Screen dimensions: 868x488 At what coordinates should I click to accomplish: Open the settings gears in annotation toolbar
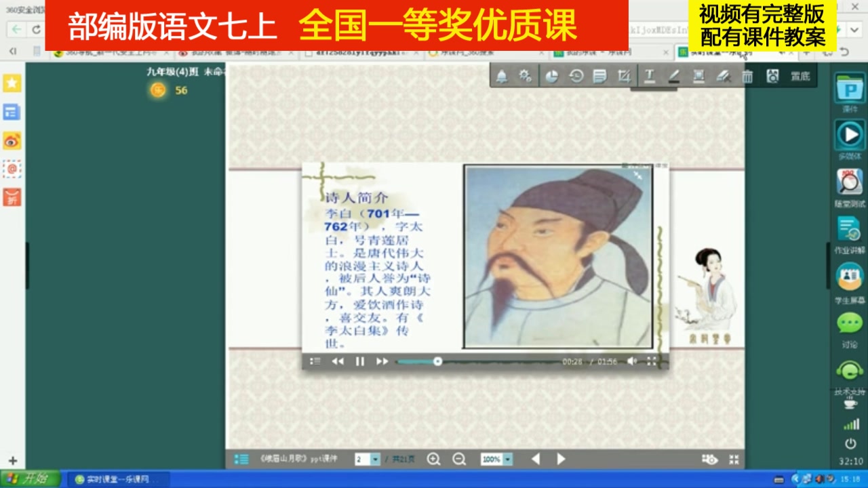[x=525, y=77]
